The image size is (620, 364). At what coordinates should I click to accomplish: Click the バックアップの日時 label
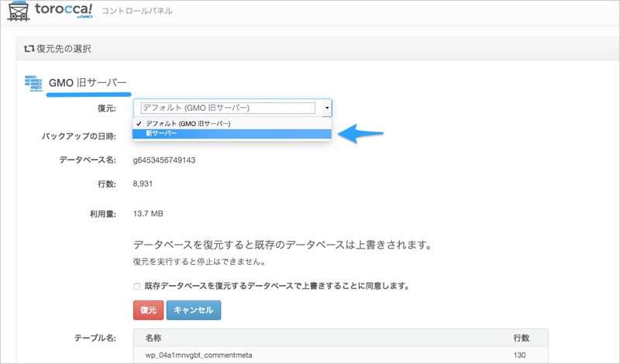79,136
